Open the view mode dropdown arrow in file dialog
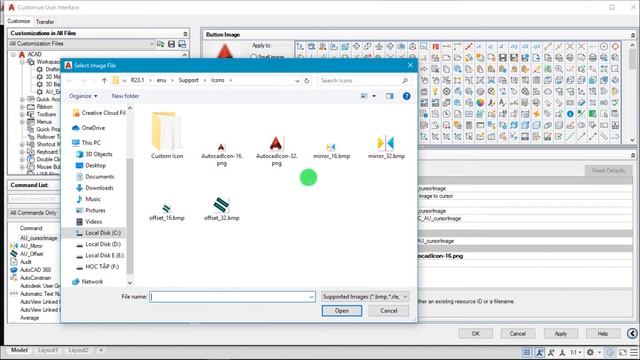 point(374,96)
